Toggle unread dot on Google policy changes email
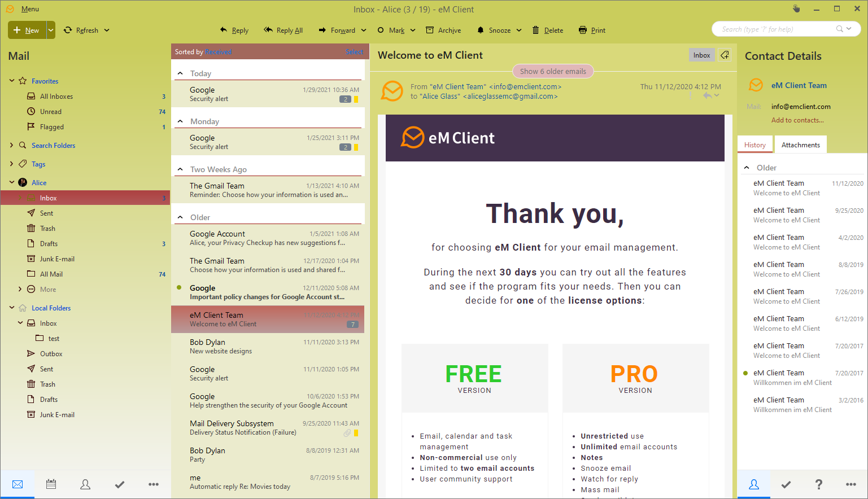 tap(180, 288)
